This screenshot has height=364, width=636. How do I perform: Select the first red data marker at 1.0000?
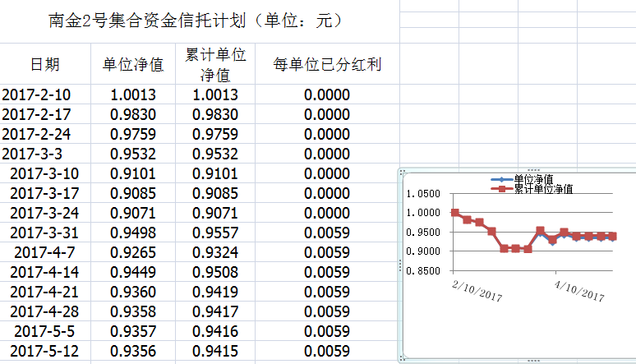click(x=455, y=213)
